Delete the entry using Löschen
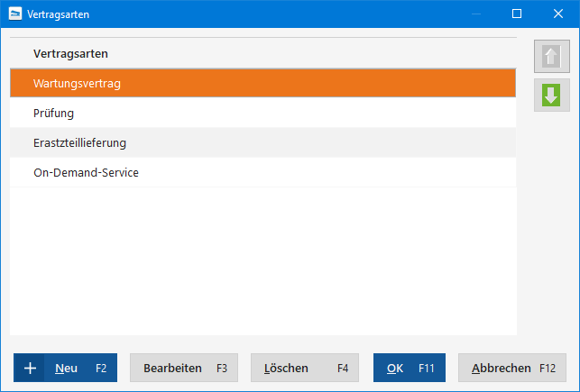The image size is (580, 392). [304, 368]
